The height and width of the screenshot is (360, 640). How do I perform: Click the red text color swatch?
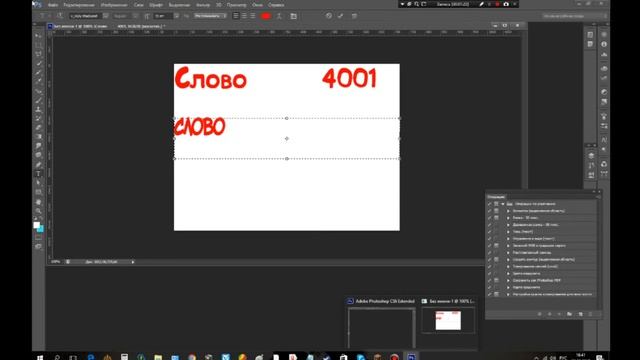(266, 16)
